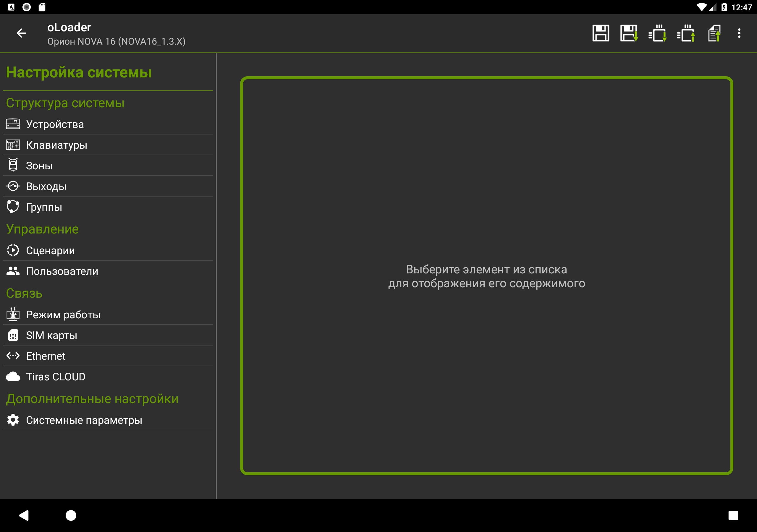Click the plain floppy disk save icon
The image size is (757, 532).
tap(600, 33)
